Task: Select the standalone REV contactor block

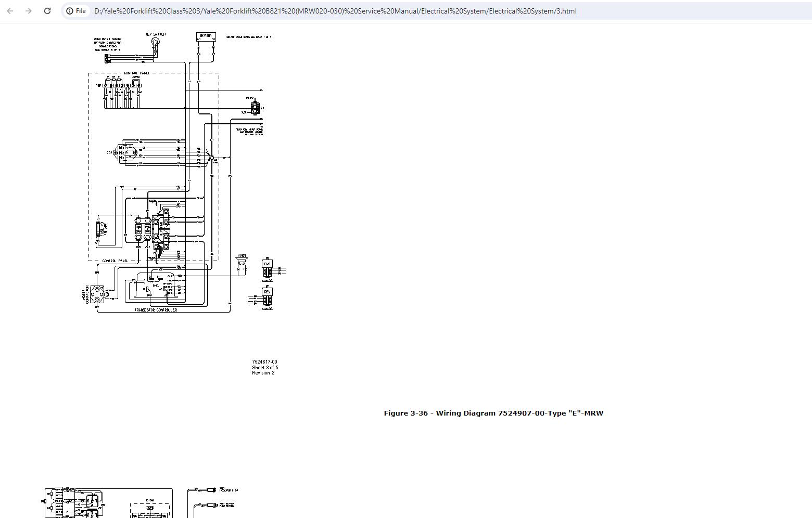Action: pyautogui.click(x=267, y=296)
